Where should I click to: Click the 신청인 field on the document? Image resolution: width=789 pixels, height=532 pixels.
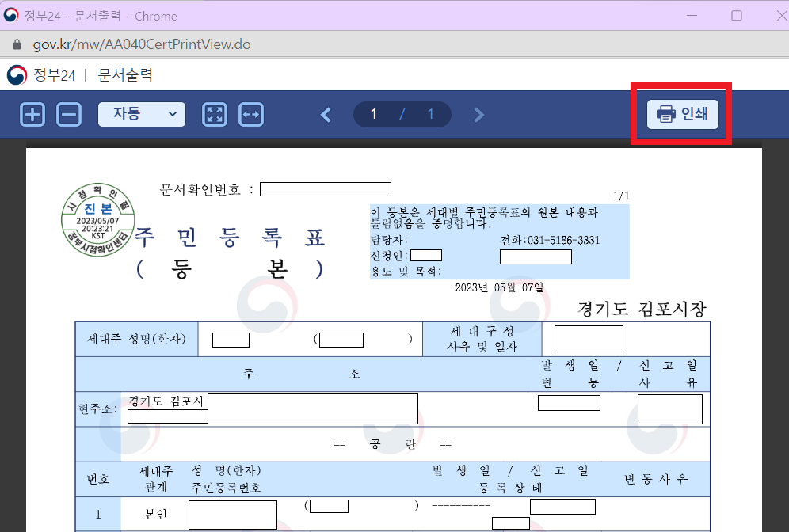tap(425, 255)
